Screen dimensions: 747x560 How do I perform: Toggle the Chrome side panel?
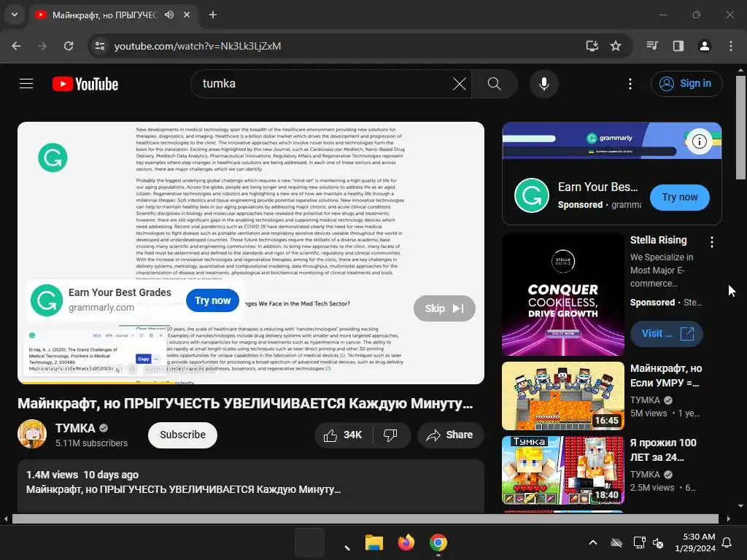click(x=678, y=46)
